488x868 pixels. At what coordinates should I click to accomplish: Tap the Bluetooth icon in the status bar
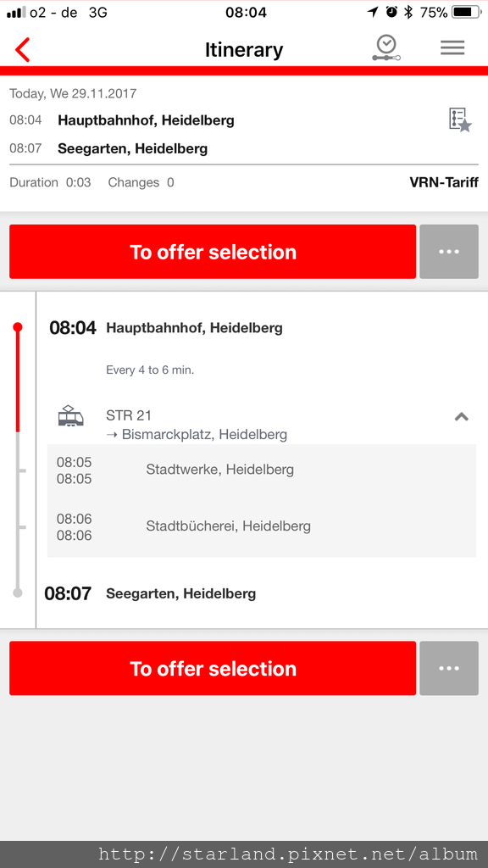tap(408, 12)
